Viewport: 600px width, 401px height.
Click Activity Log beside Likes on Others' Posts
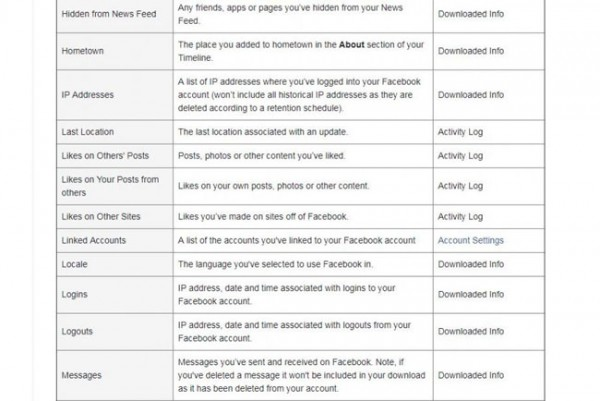(x=460, y=156)
